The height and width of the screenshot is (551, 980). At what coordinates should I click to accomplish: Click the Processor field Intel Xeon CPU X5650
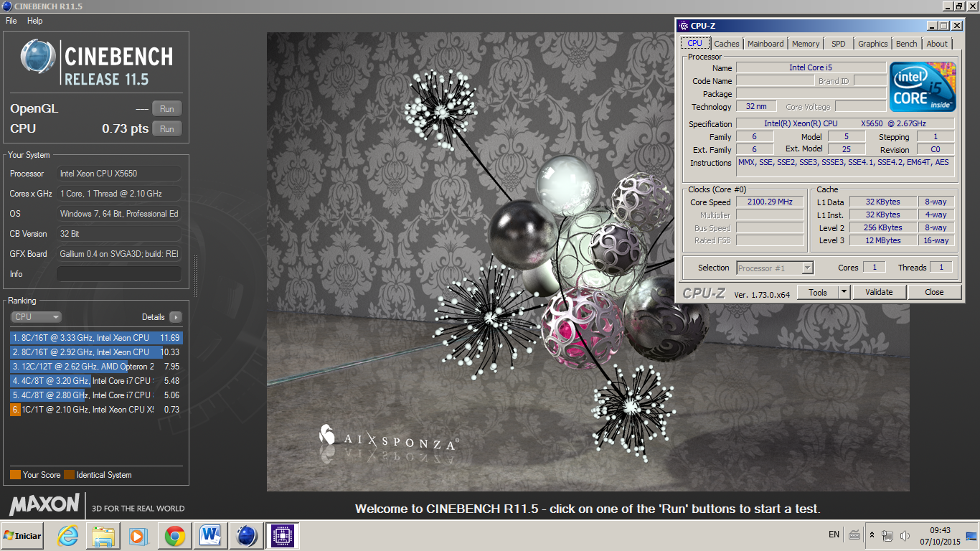[119, 174]
